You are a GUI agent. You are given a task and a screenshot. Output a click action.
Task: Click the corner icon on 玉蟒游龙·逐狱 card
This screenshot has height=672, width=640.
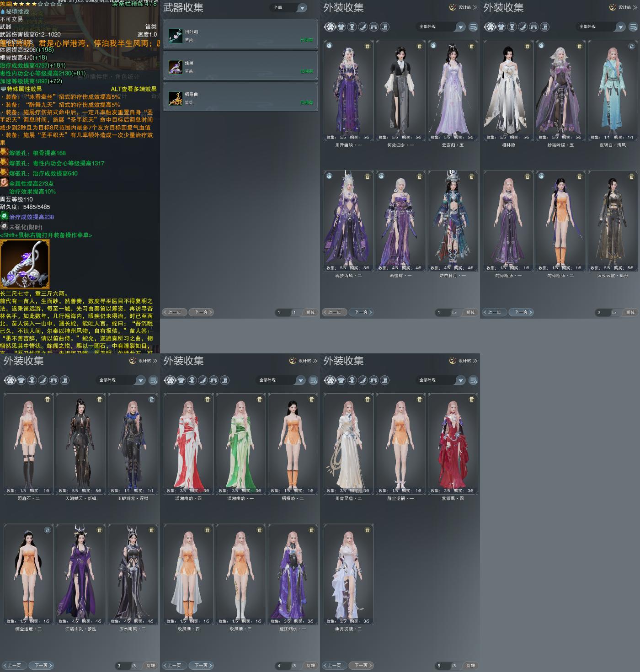tap(152, 400)
